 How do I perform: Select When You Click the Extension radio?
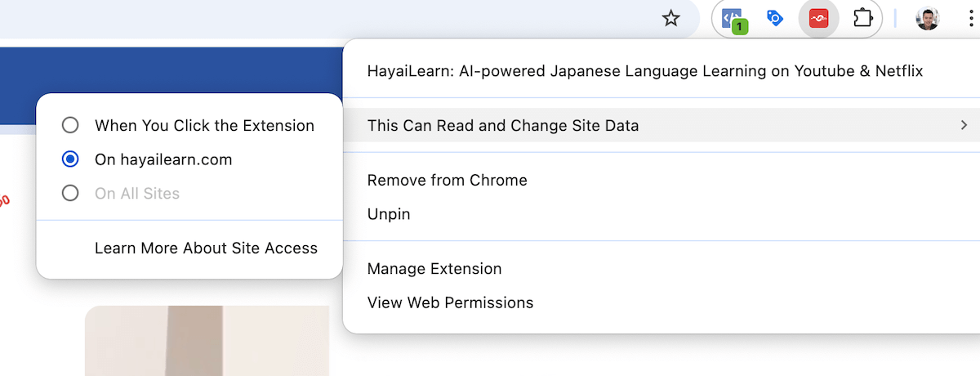click(x=70, y=125)
